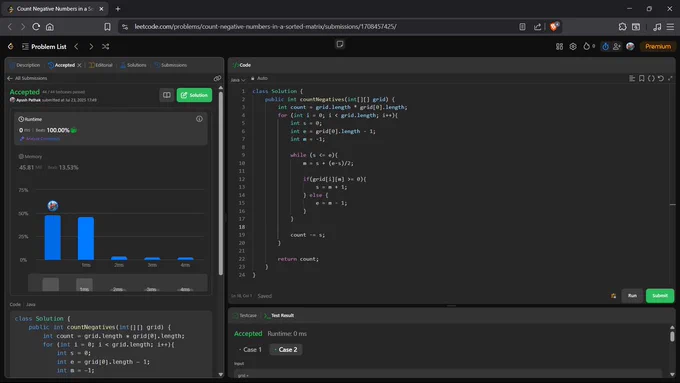Open Description tab
Screen dimensions: 680x383
[25, 65]
